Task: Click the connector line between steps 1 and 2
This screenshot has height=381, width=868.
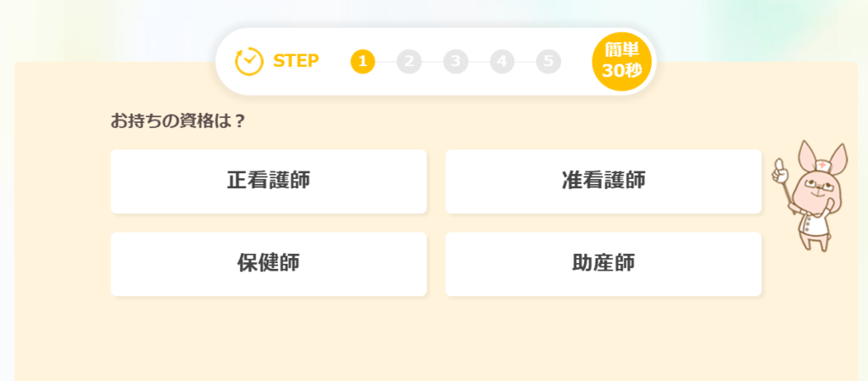Action: [386, 61]
